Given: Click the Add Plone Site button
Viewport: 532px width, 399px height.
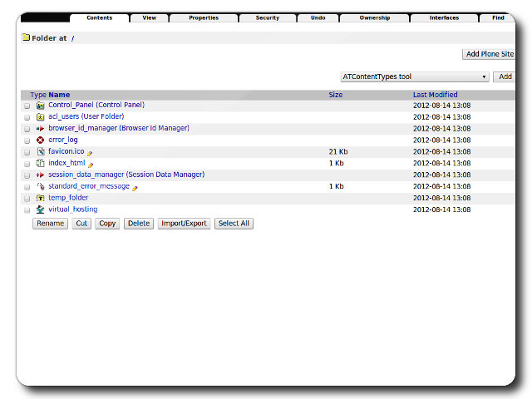Looking at the screenshot, I should (x=490, y=54).
